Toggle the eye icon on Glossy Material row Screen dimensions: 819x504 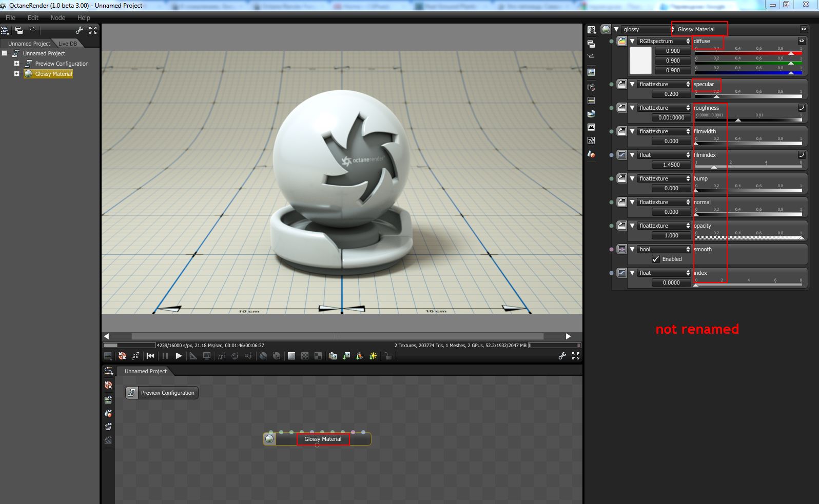tap(804, 29)
